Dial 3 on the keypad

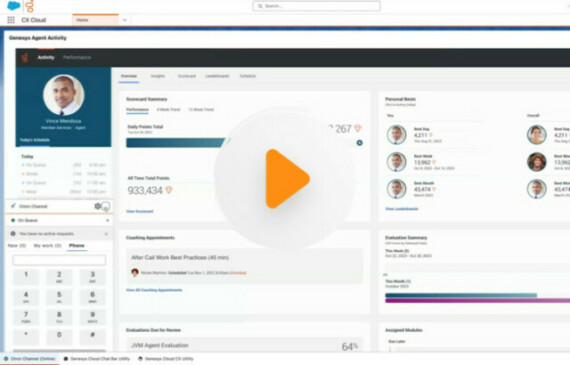(x=92, y=277)
